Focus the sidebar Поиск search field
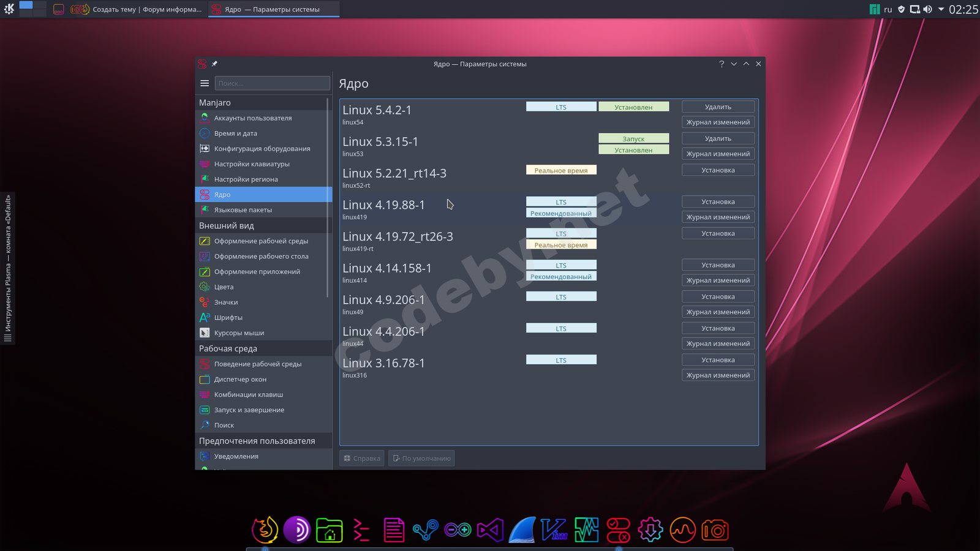Screen dimensions: 980x551 [273, 83]
